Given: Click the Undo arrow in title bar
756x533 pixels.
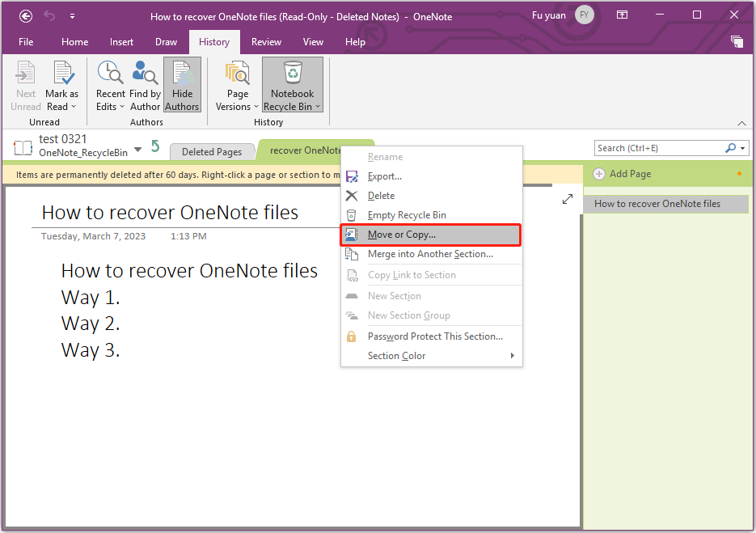Looking at the screenshot, I should [x=49, y=16].
